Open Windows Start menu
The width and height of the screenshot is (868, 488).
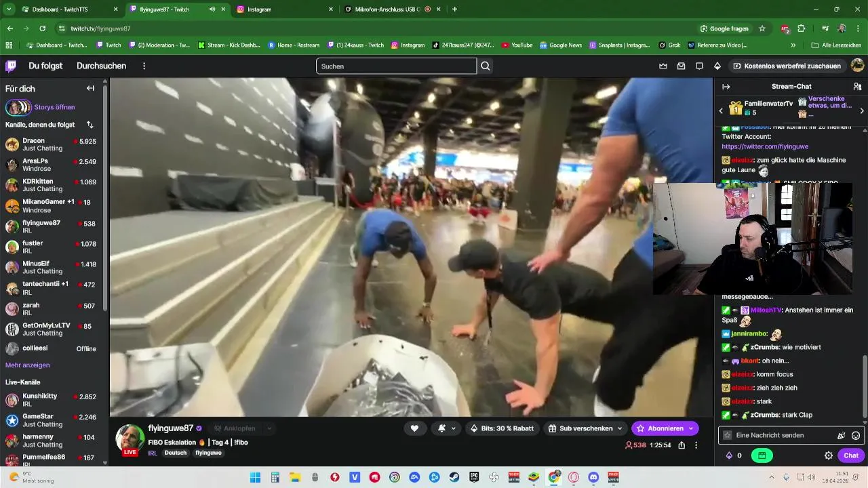coord(255,477)
